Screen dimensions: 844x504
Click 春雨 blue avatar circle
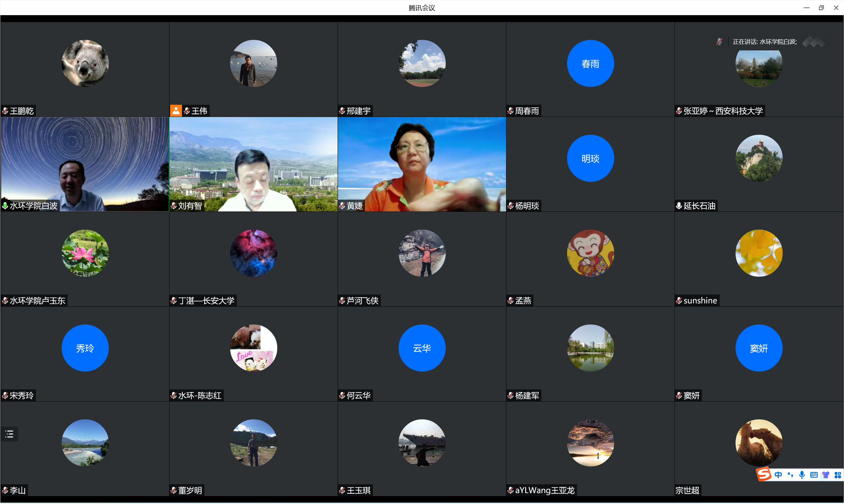(590, 64)
